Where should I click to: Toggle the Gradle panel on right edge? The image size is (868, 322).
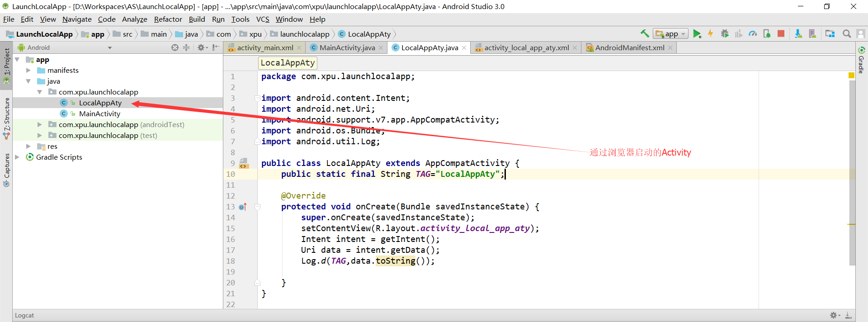(x=861, y=61)
